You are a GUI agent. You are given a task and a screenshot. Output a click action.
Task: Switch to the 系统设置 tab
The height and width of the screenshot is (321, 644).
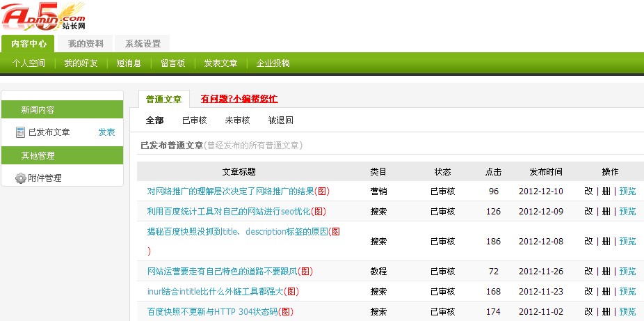143,44
